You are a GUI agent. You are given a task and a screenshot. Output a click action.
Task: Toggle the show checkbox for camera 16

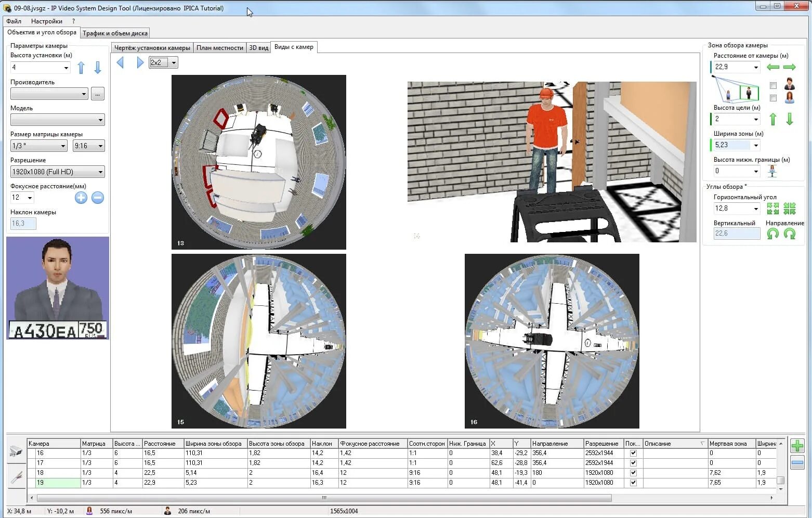coord(633,453)
